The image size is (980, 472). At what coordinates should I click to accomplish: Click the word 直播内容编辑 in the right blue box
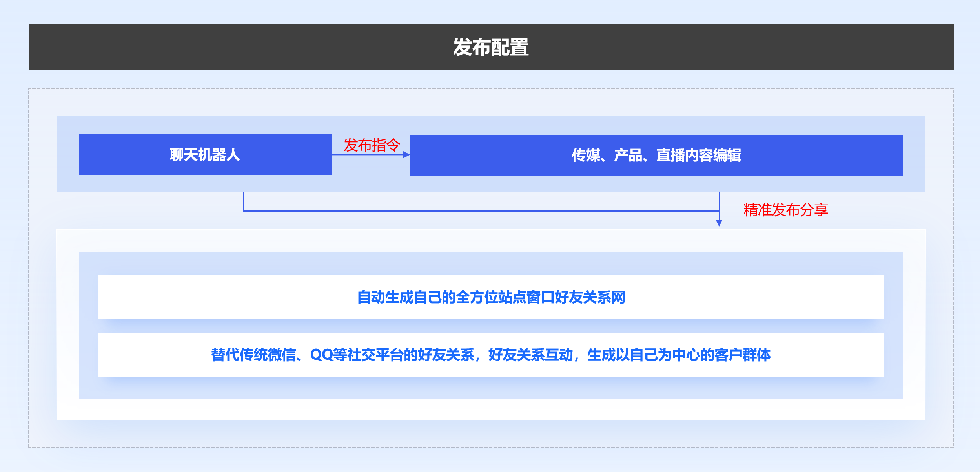point(698,156)
